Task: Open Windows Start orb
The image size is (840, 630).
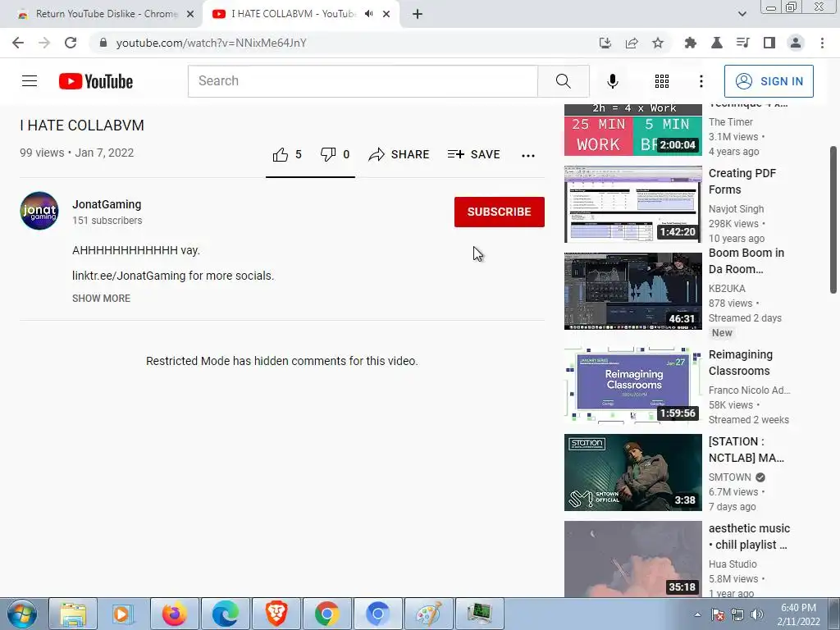Action: (x=22, y=614)
